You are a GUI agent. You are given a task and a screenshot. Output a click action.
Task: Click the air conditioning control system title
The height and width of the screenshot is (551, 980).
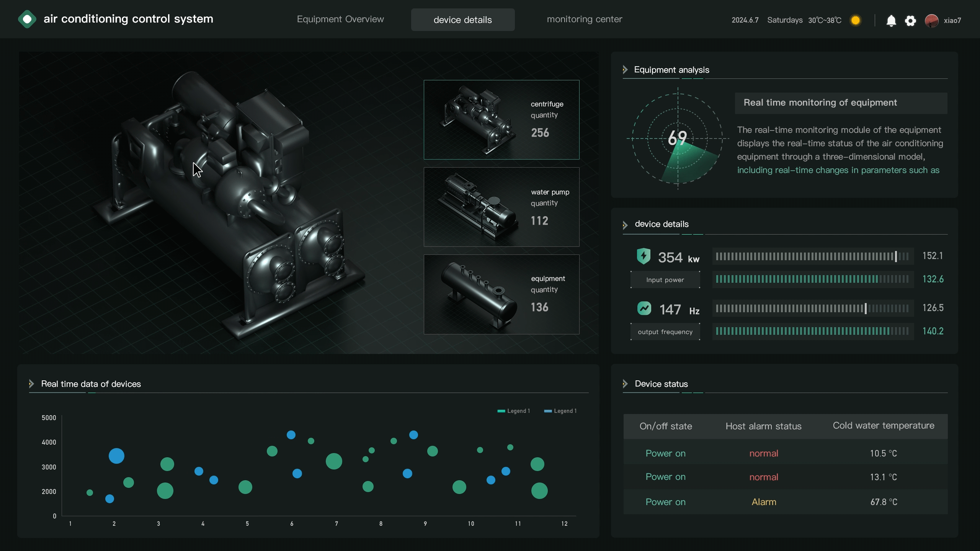coord(128,19)
